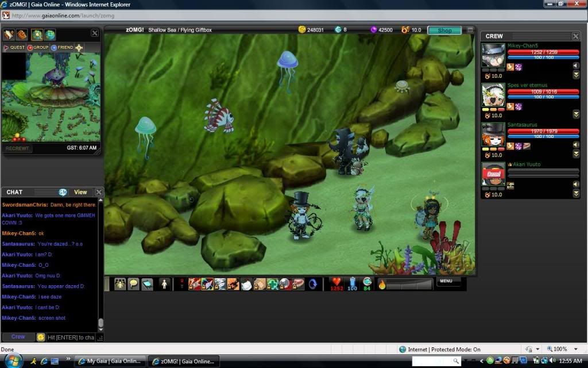The image size is (588, 368).
Task: Toggle GROUP markers on the minimap
Action: tap(38, 48)
